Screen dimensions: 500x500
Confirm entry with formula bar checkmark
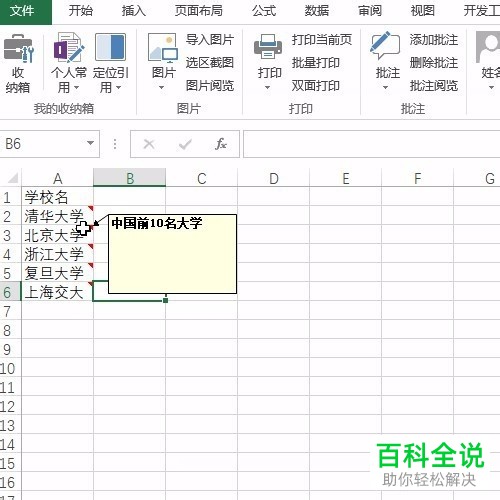(x=185, y=144)
